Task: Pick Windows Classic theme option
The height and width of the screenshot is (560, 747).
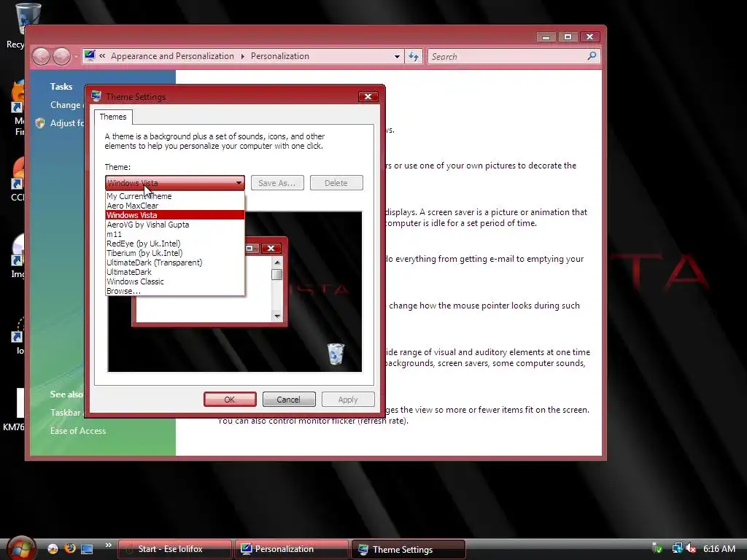Action: (x=175, y=282)
